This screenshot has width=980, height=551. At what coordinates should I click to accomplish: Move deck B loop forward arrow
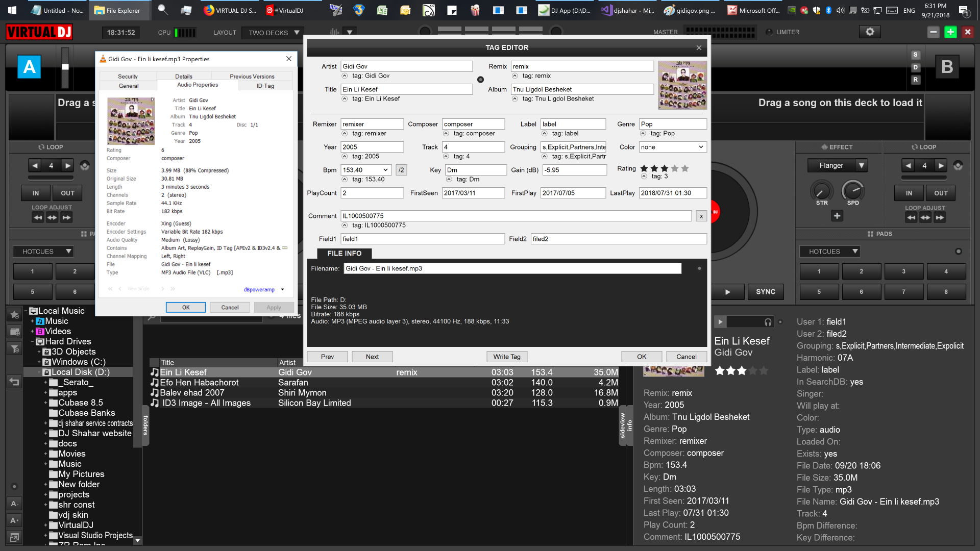(940, 218)
